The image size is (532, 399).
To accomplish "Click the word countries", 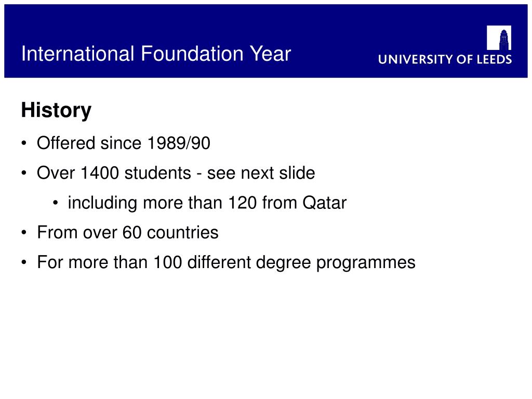I will pyautogui.click(x=182, y=233).
